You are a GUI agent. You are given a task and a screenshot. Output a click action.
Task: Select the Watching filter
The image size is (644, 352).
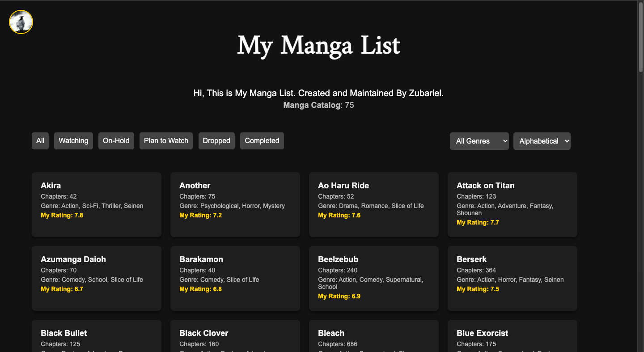(x=73, y=140)
